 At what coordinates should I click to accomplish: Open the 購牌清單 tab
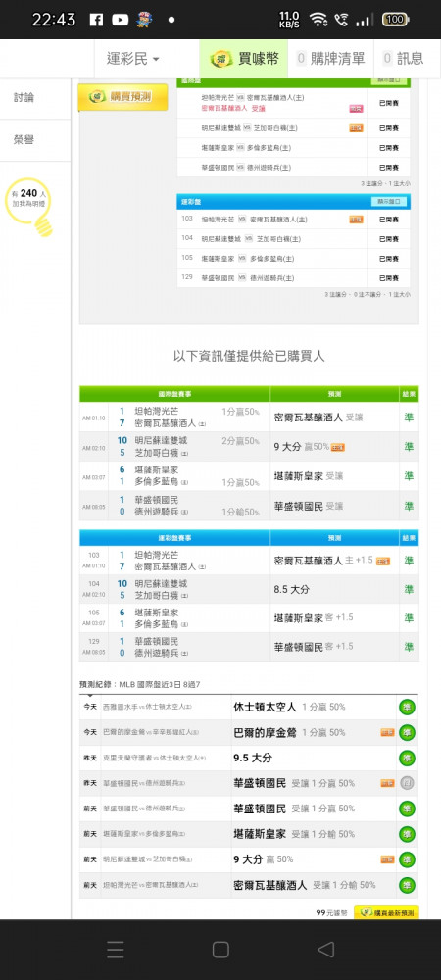tap(330, 59)
